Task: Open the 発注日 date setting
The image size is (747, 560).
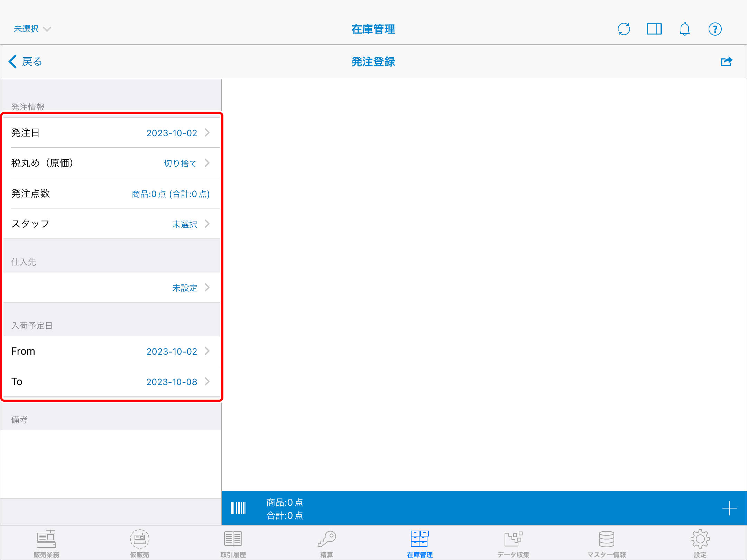Action: [x=111, y=133]
